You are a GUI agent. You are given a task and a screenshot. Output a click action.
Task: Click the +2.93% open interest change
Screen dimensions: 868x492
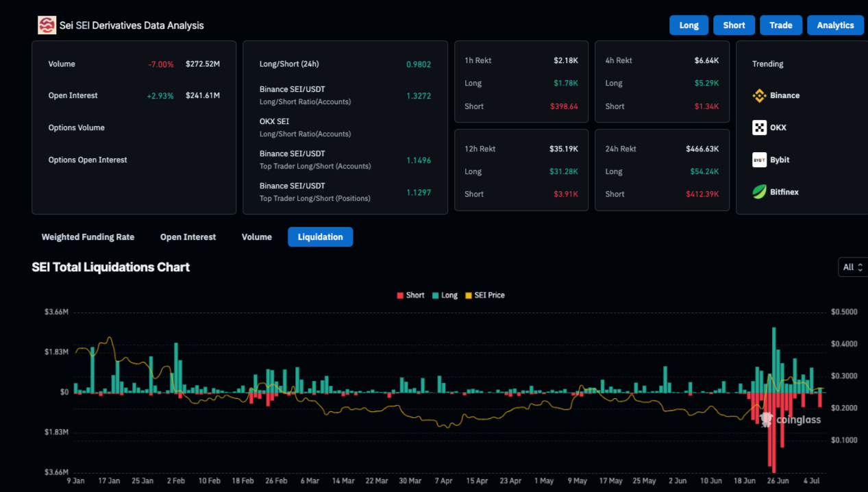coord(160,96)
